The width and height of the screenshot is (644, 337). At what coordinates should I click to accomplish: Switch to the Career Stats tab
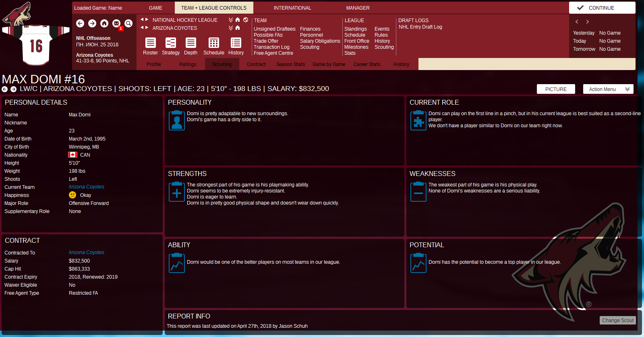[x=367, y=64]
